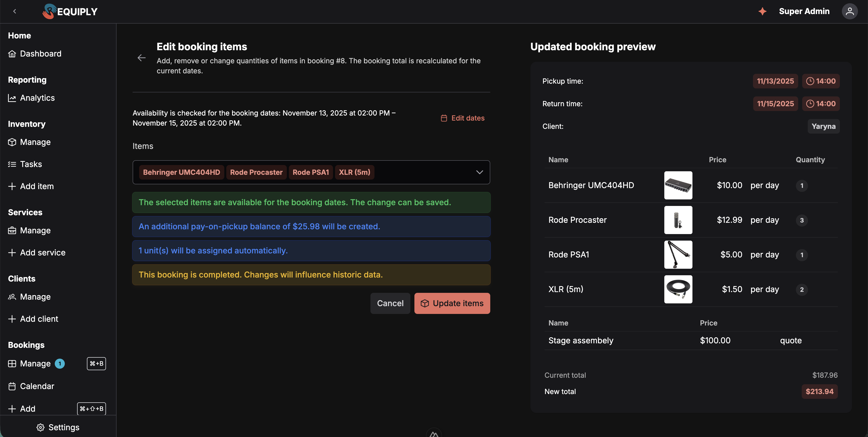Open Dashboard from the sidebar

click(35, 53)
